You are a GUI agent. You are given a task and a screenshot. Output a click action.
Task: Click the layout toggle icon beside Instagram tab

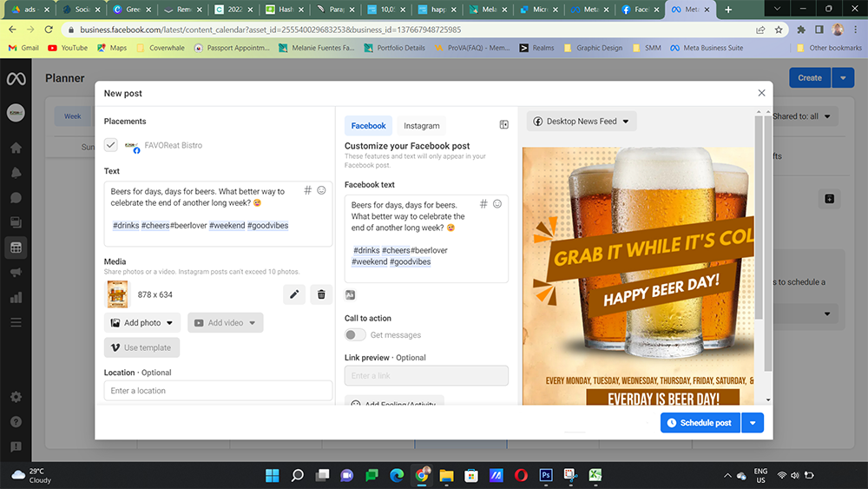click(x=503, y=124)
